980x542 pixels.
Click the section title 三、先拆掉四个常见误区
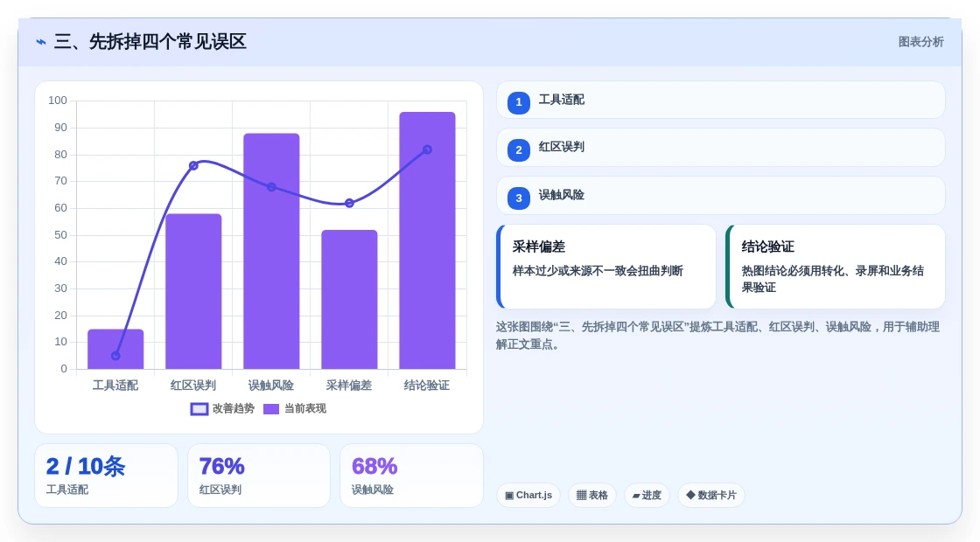pyautogui.click(x=150, y=42)
